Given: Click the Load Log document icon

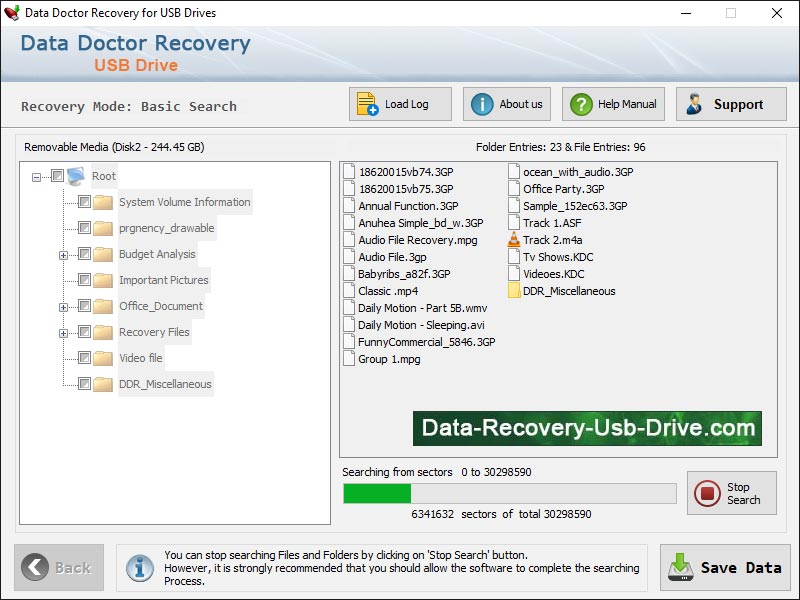Looking at the screenshot, I should pos(368,104).
